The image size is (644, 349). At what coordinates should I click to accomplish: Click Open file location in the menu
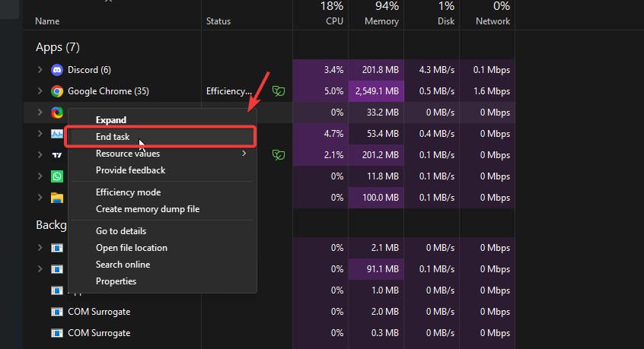131,248
